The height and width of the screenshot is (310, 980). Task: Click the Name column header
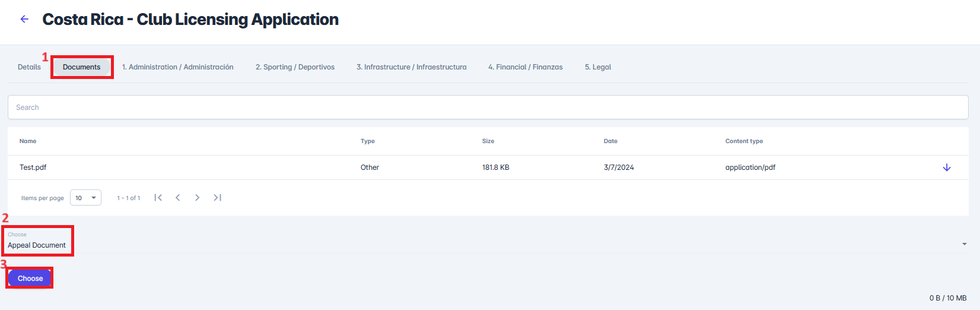coord(28,141)
